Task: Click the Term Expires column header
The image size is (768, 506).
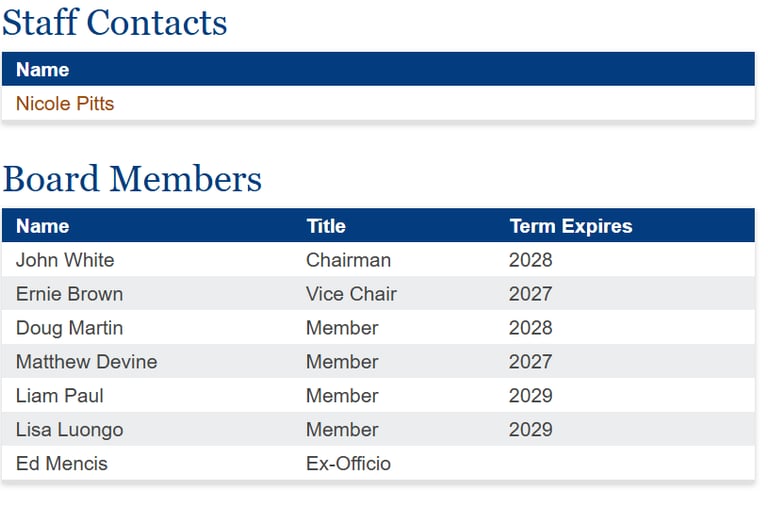Action: point(571,226)
